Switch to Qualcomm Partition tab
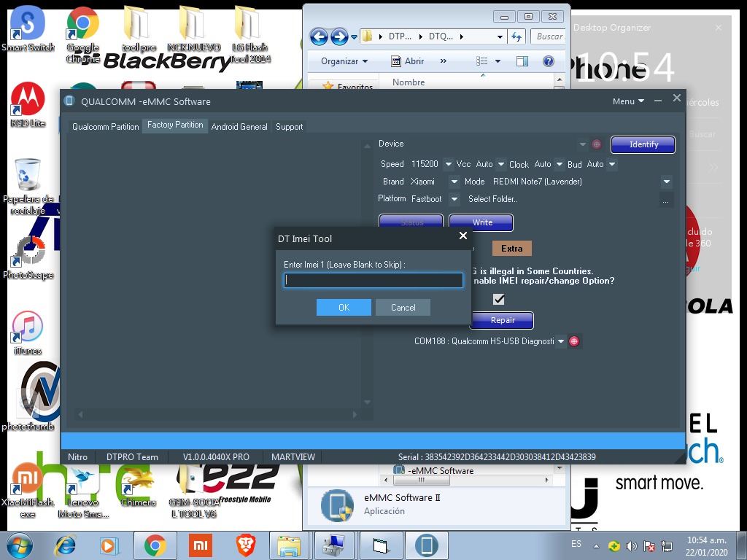This screenshot has width=747, height=560. (105, 127)
